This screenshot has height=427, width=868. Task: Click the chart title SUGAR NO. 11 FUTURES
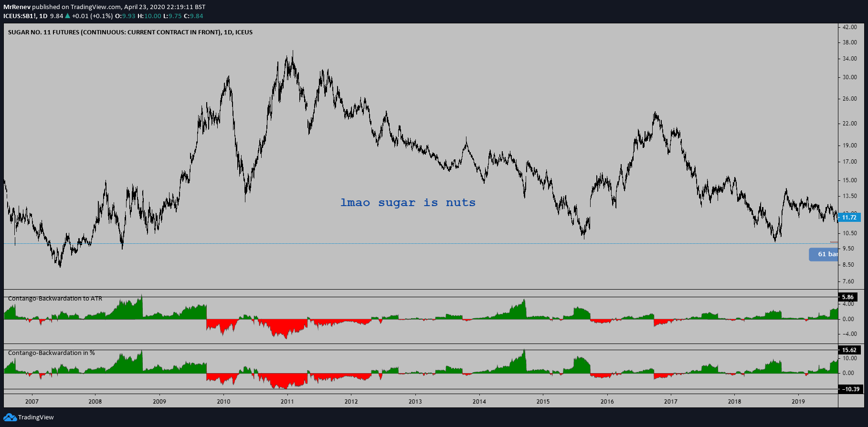pyautogui.click(x=130, y=32)
